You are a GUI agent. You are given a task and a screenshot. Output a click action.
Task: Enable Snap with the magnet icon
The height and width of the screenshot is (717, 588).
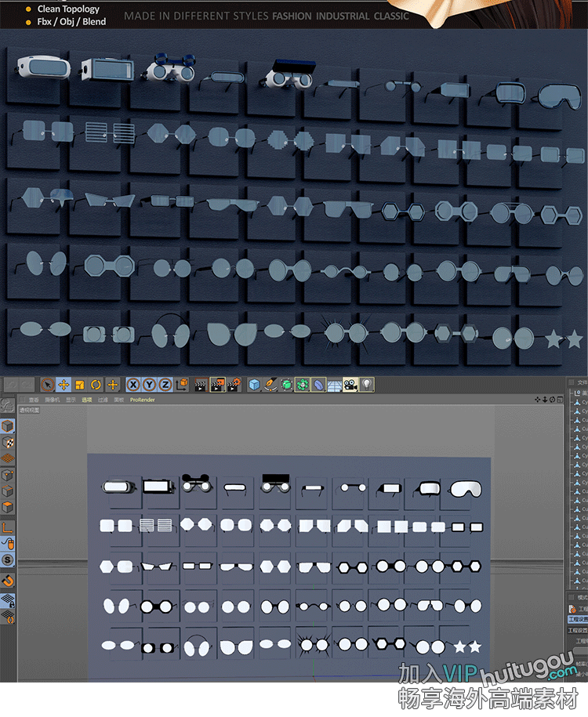click(x=7, y=581)
